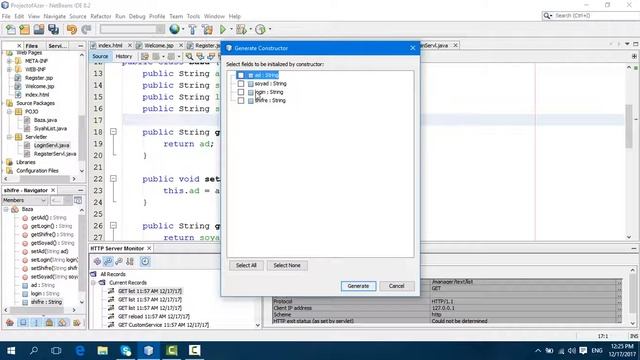Click the HTTP Monitor alphabetical sort icon
Image resolution: width=640 pixels, height=360 pixels.
pos(130,261)
